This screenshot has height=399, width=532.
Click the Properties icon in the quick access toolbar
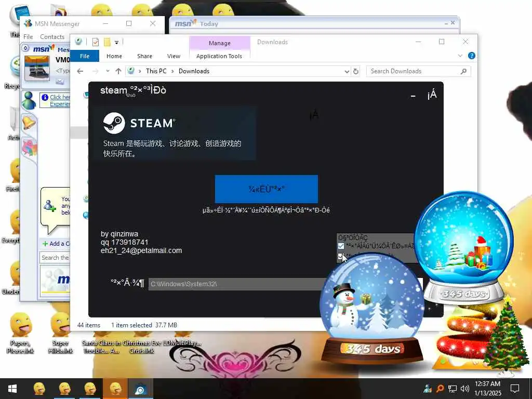(x=96, y=42)
